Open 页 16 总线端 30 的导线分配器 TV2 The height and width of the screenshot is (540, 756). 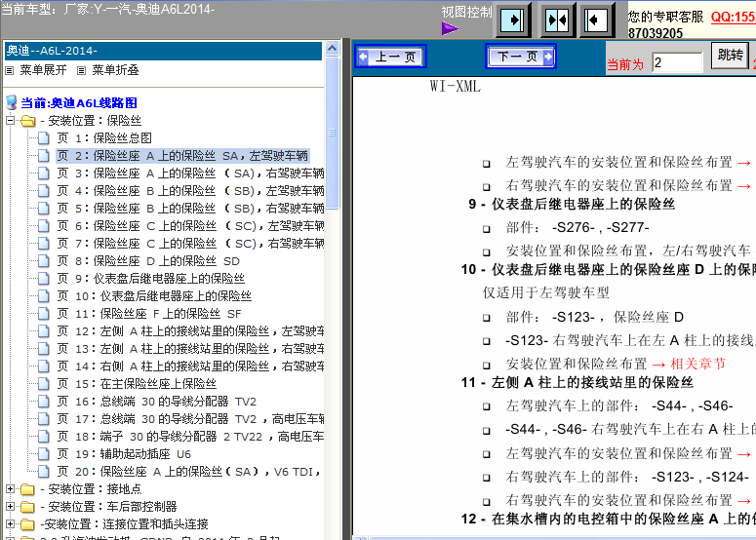[x=157, y=402]
